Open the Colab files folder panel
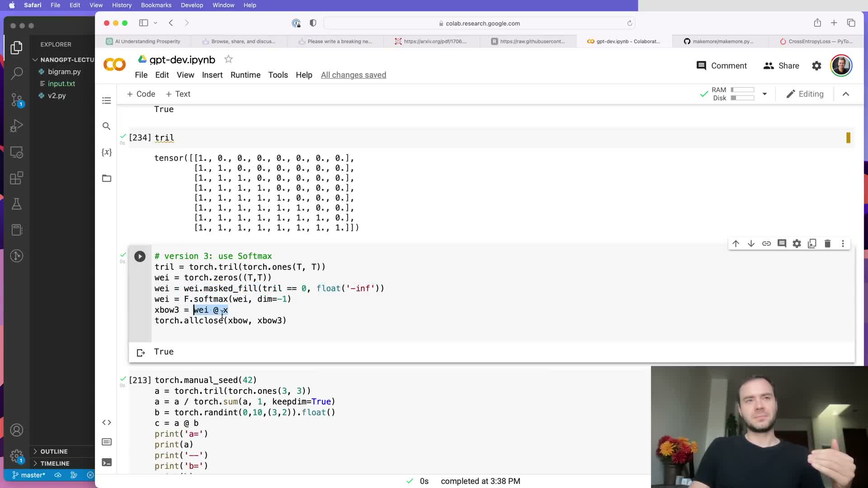Viewport: 868px width, 488px height. click(107, 178)
